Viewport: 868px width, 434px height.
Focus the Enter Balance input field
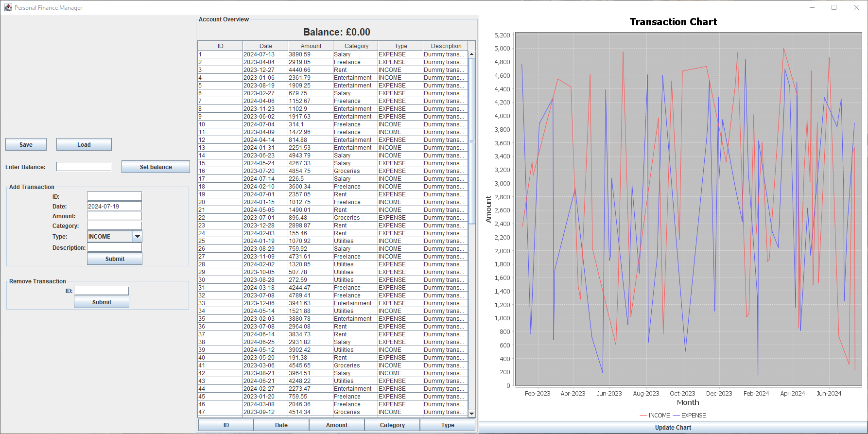tap(84, 167)
